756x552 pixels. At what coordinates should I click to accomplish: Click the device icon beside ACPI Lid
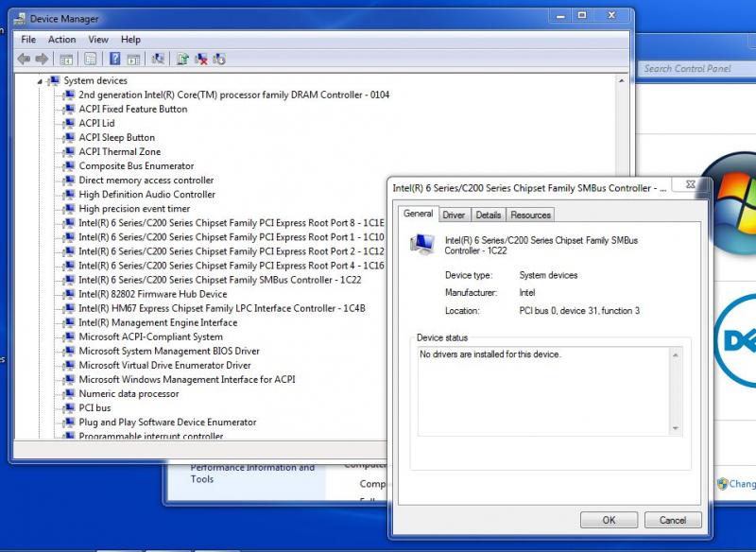click(69, 123)
